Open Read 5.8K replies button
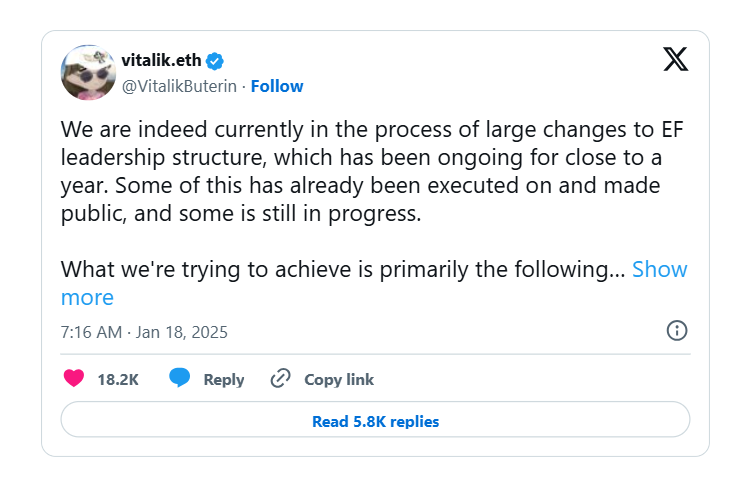Viewport: 740px width, 487px height. tap(375, 421)
